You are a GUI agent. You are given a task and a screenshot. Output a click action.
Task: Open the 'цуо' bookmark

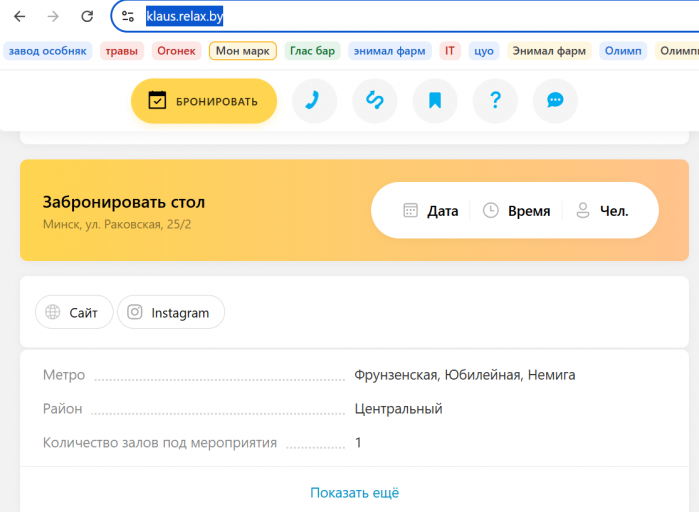click(484, 51)
